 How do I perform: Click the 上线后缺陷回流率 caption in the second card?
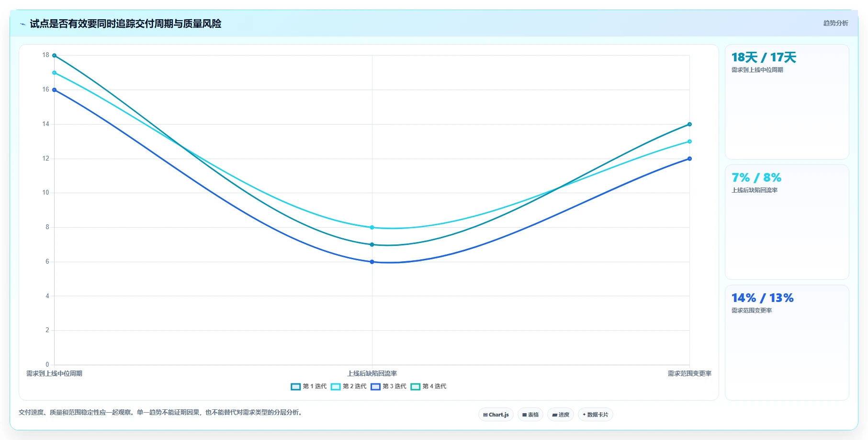(x=755, y=190)
